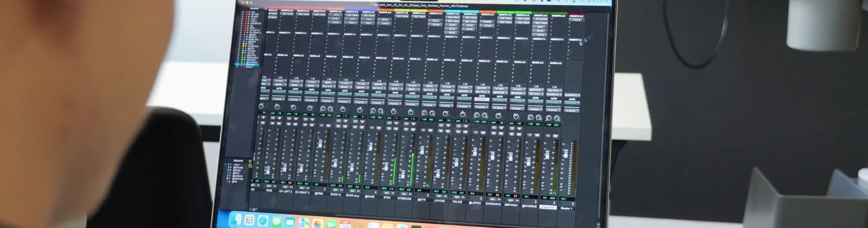868x228 pixels.
Task: Launch Safari from the Dock
Action: tap(263, 221)
